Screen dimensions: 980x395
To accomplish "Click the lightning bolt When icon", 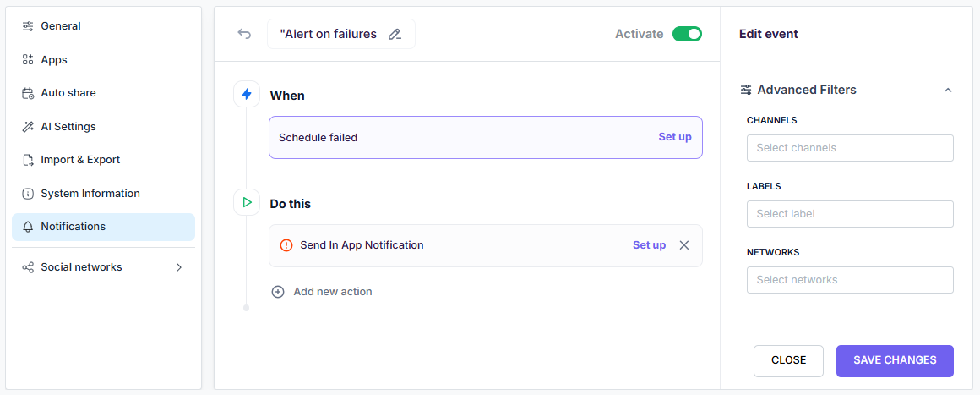I will 247,94.
